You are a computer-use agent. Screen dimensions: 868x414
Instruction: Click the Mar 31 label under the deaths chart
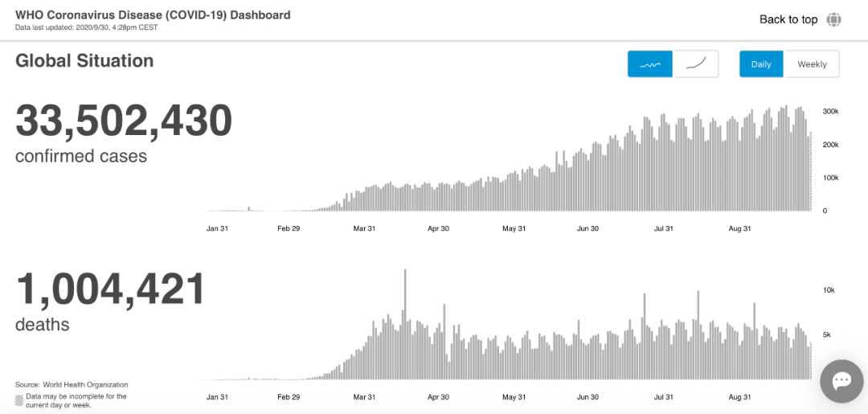tap(364, 397)
